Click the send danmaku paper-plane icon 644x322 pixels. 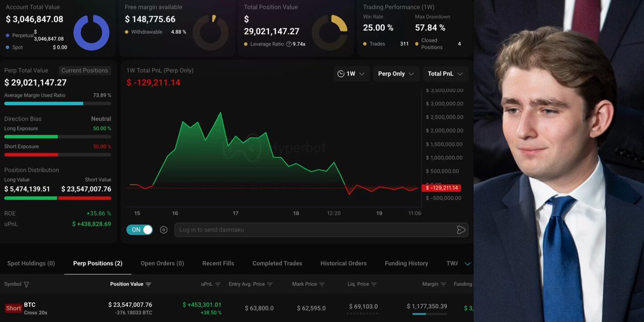coord(460,230)
